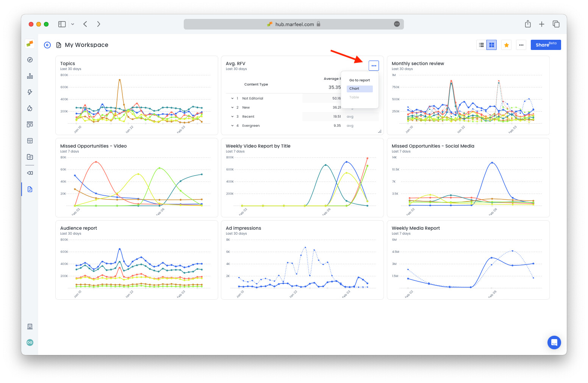This screenshot has width=588, height=383.
Task: Select Go to report in the menu
Action: pos(359,80)
